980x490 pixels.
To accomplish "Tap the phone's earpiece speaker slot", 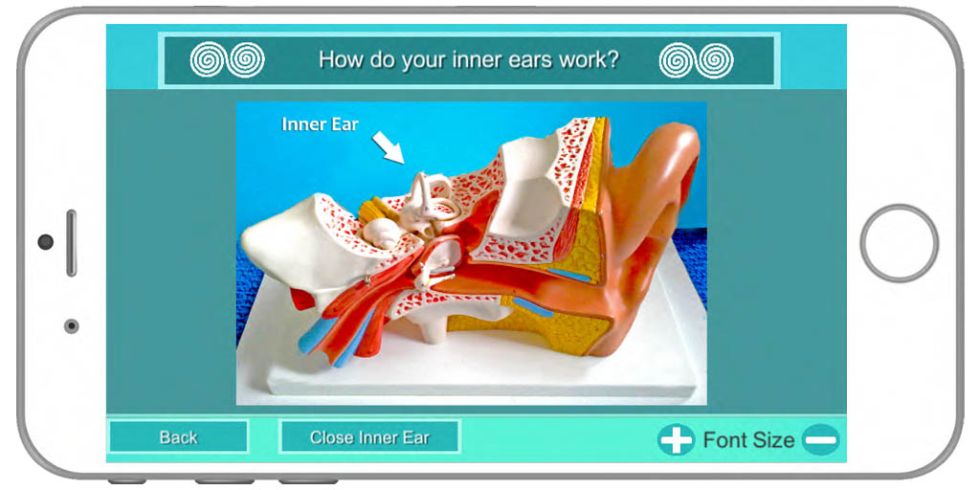I will click(71, 243).
